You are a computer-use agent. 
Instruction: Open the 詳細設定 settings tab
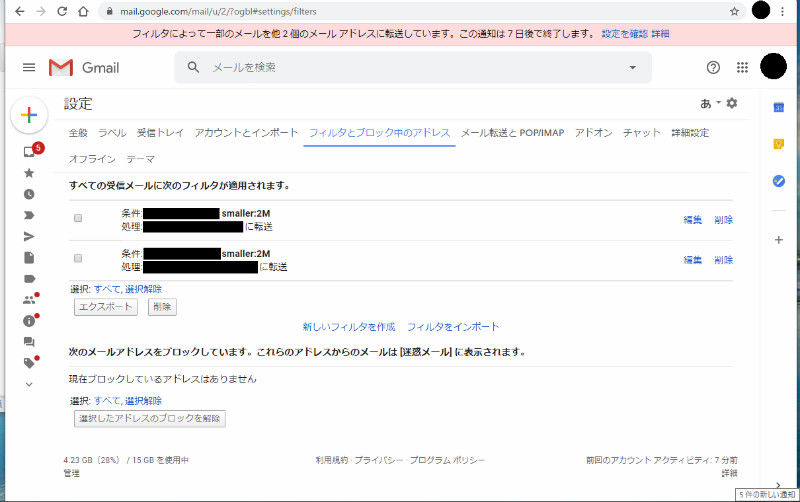coord(690,133)
